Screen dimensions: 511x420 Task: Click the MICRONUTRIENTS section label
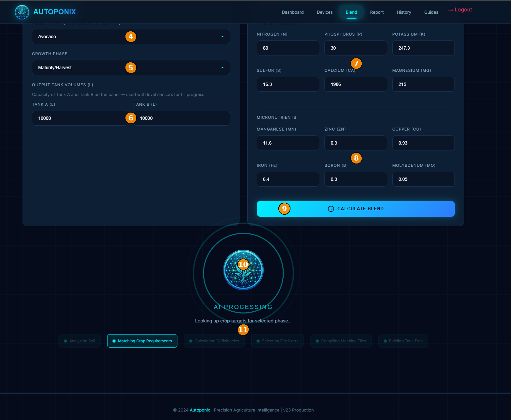coord(276,117)
